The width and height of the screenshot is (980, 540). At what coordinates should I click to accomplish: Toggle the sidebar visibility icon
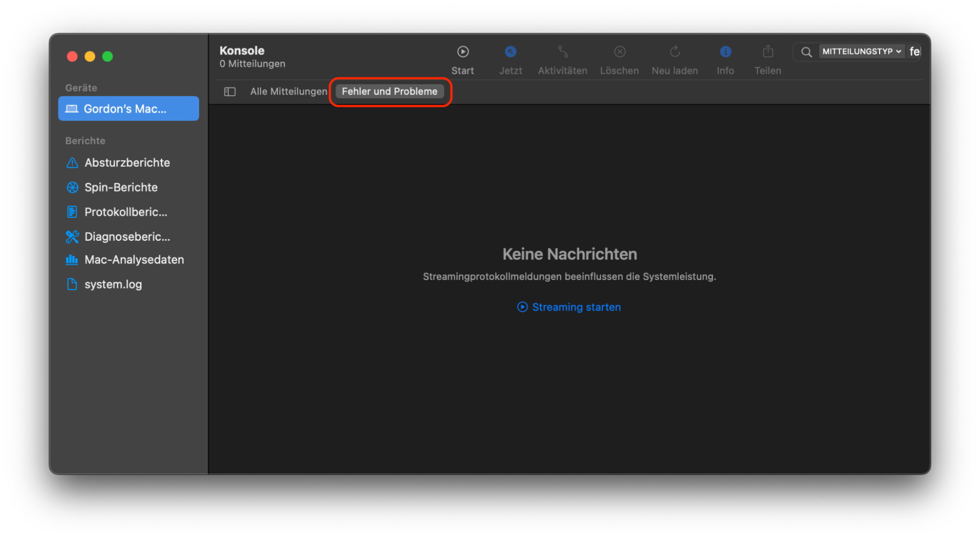point(229,91)
